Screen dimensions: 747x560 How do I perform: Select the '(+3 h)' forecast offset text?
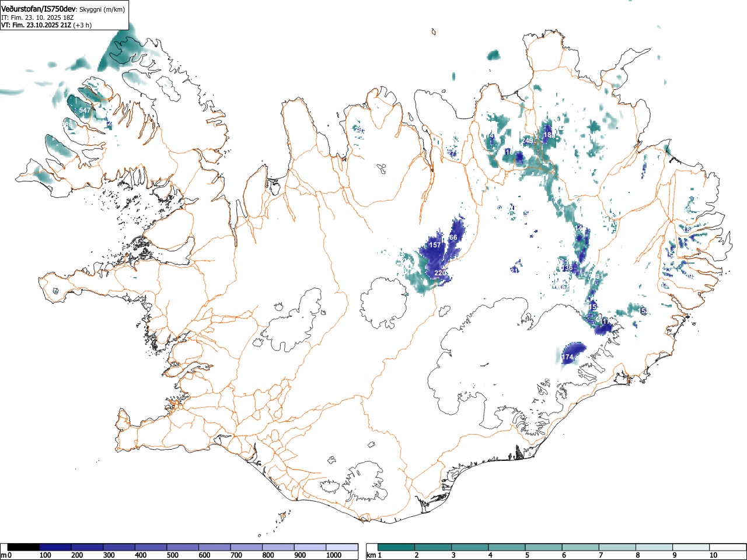pos(82,25)
